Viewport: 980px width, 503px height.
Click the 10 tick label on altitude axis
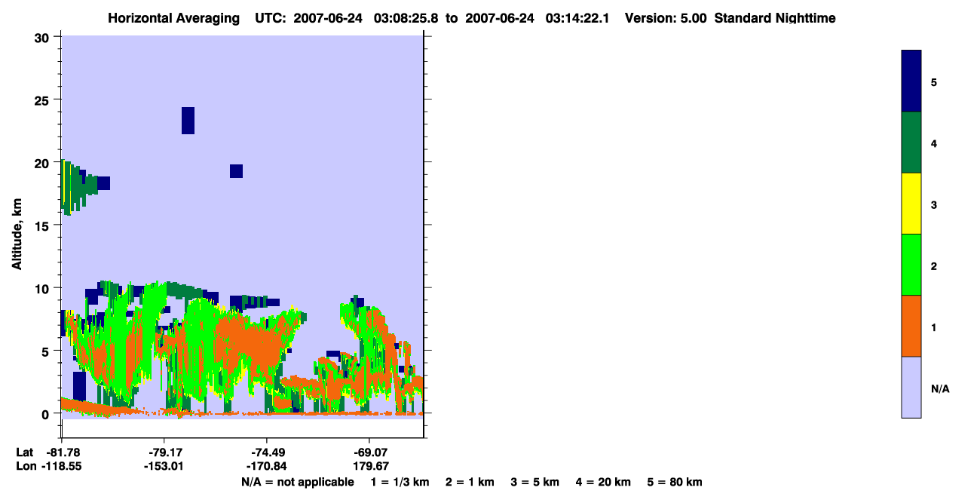(43, 288)
